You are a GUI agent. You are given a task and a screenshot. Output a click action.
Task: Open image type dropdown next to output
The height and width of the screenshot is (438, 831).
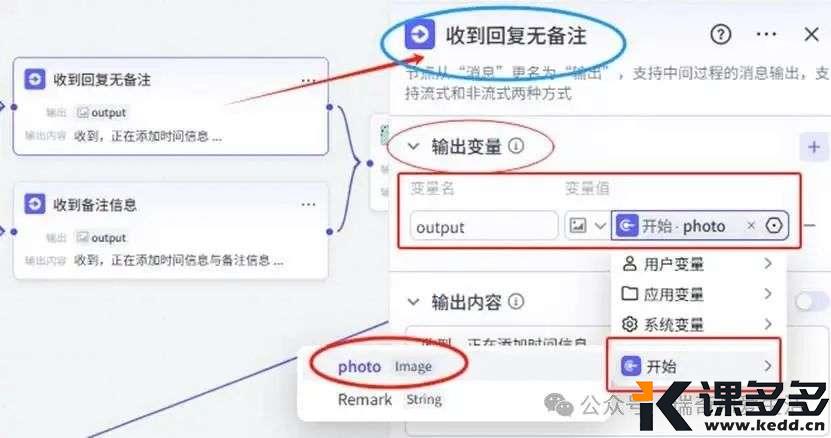587,226
